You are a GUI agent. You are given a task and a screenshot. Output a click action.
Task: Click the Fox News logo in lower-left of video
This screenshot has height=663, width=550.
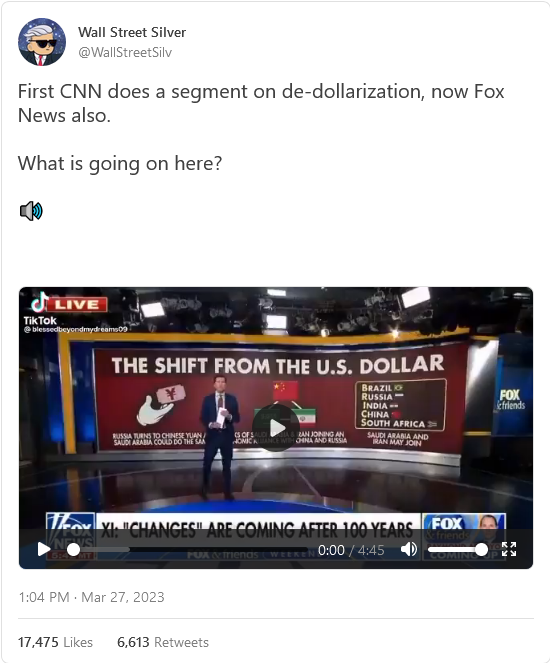coord(70,536)
